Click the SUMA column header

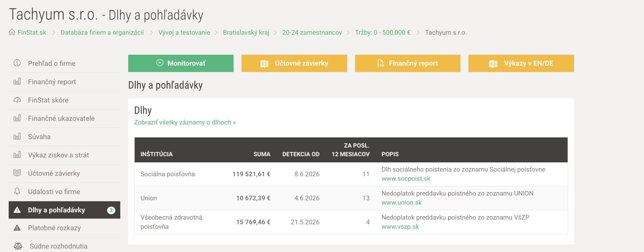coord(262,154)
